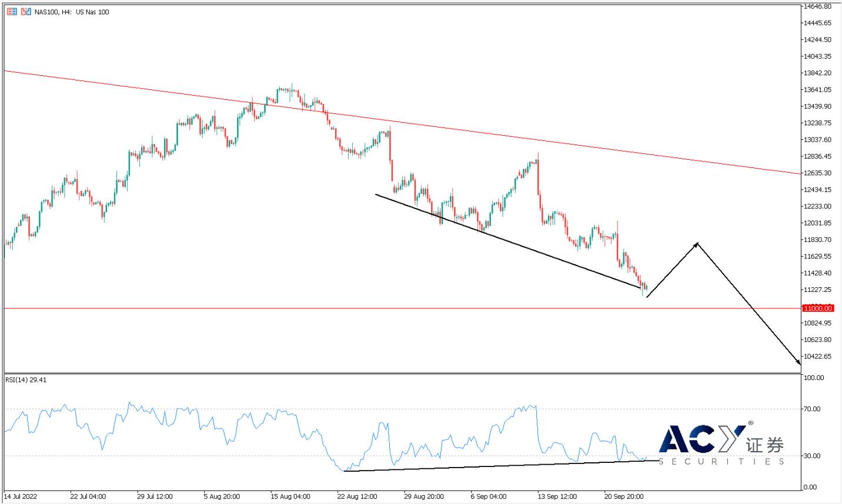Click the upward projection arrow tip
The height and width of the screenshot is (504, 842).
coord(697,243)
